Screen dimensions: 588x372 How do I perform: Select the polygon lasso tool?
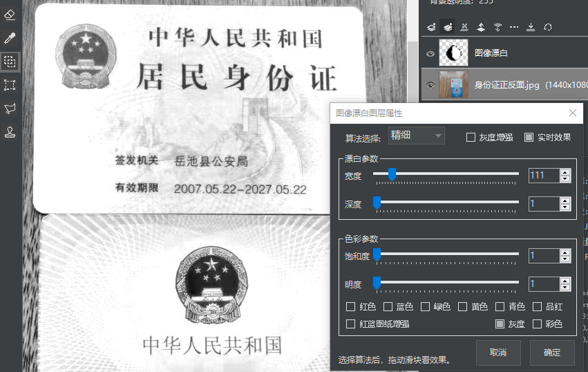[10, 109]
